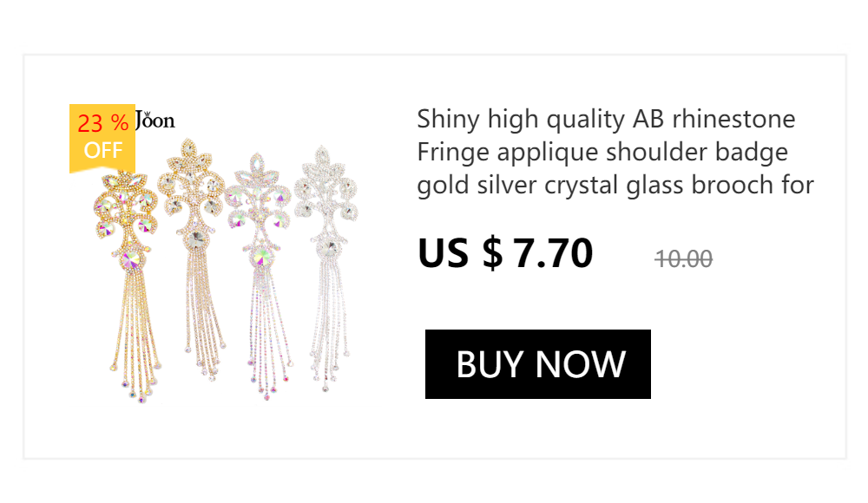Click the US $ currency label
The height and width of the screenshot is (503, 868).
pyautogui.click(x=460, y=253)
